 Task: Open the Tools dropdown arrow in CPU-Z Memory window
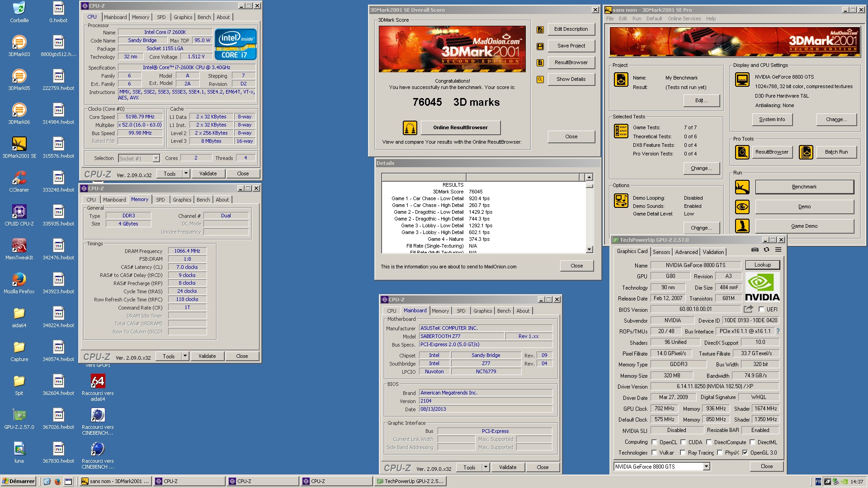(185, 357)
